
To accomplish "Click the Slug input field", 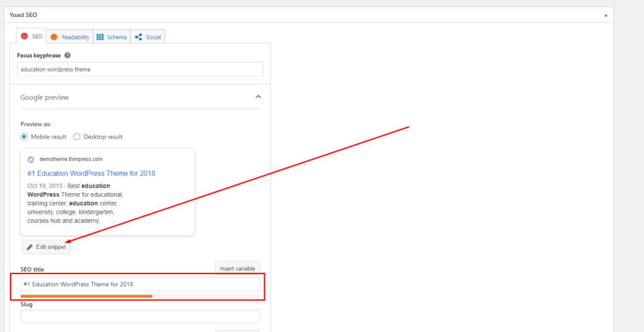I will 140,316.
